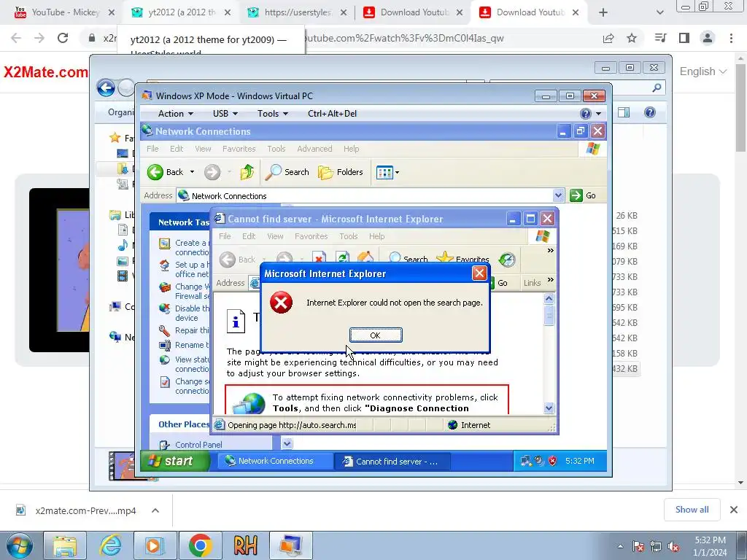Image resolution: width=747 pixels, height=560 pixels.
Task: Click Internet Explorer scrollbar up arrow
Action: point(549,299)
